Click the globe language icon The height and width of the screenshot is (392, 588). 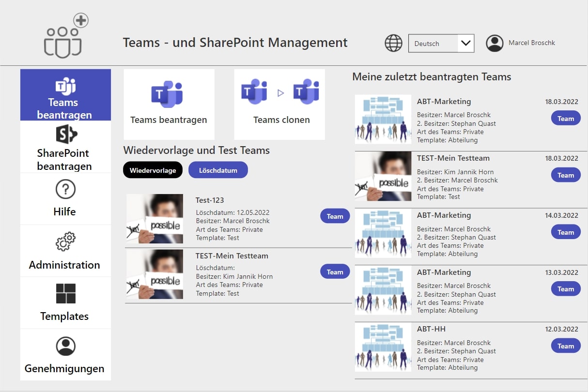tap(393, 43)
